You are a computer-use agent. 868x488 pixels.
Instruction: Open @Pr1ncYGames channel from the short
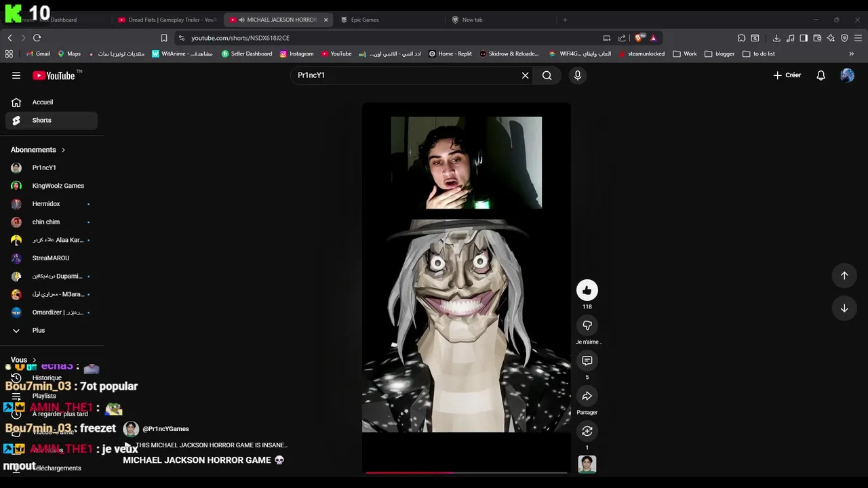[x=165, y=429]
